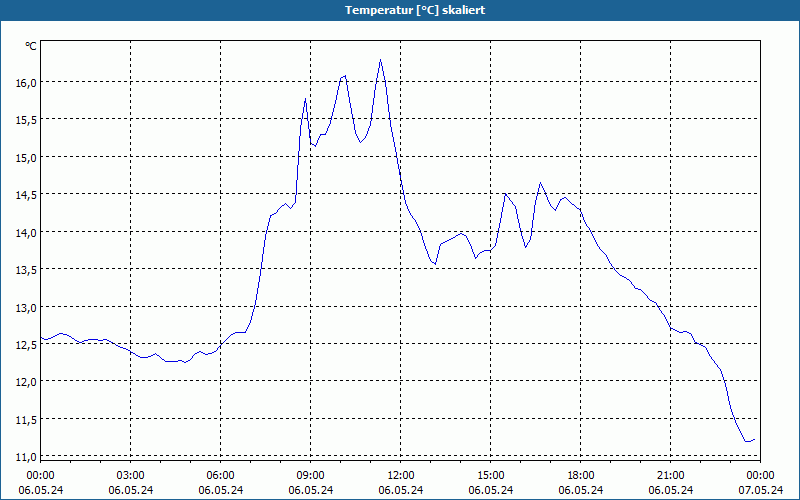Click the 12,5 y-axis value
The image size is (800, 500).
coord(26,345)
